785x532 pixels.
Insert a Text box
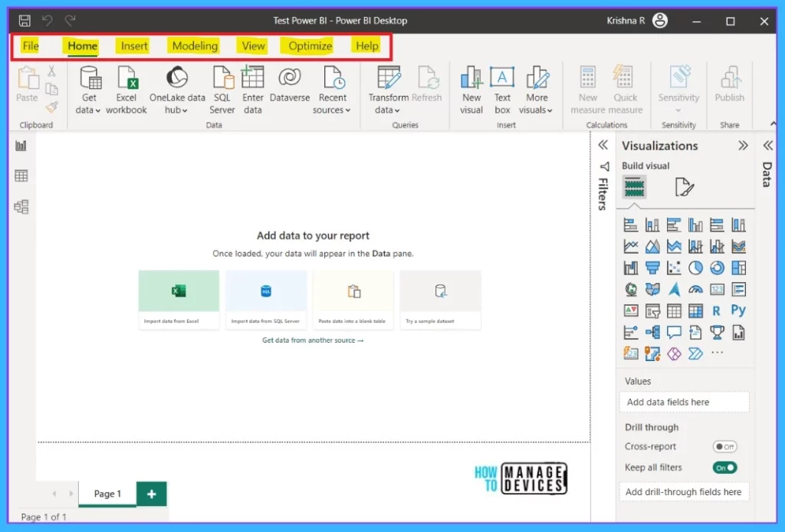502,90
